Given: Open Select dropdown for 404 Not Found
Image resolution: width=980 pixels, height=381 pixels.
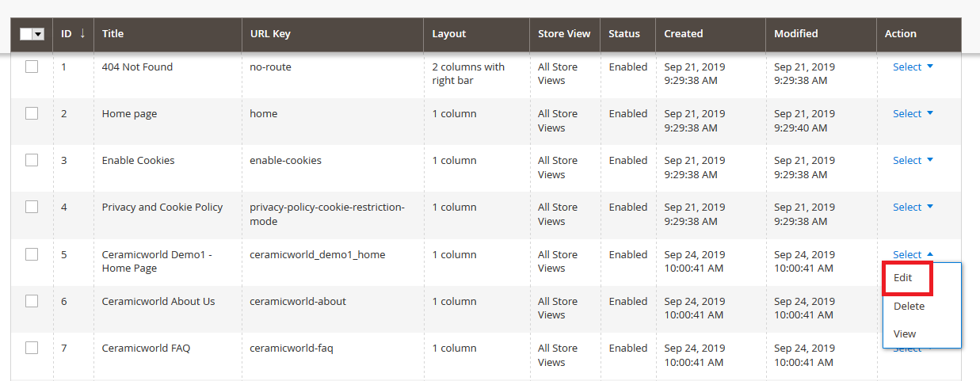Looking at the screenshot, I should click(x=913, y=67).
